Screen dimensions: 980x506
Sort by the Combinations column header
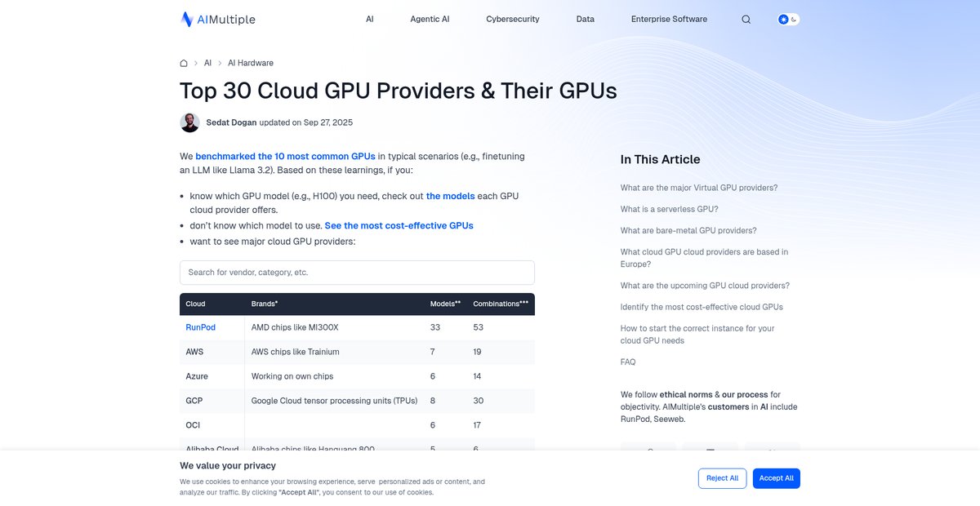tap(501, 304)
